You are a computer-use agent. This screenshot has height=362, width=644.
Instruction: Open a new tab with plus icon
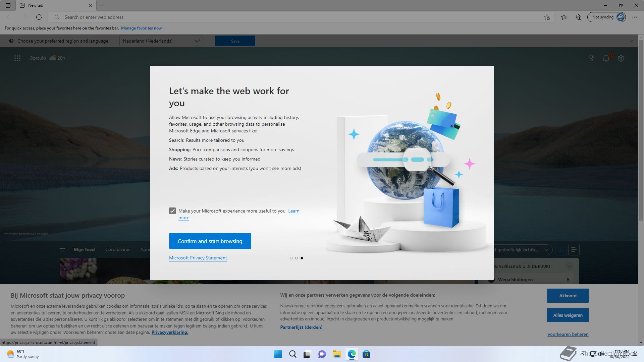click(102, 5)
